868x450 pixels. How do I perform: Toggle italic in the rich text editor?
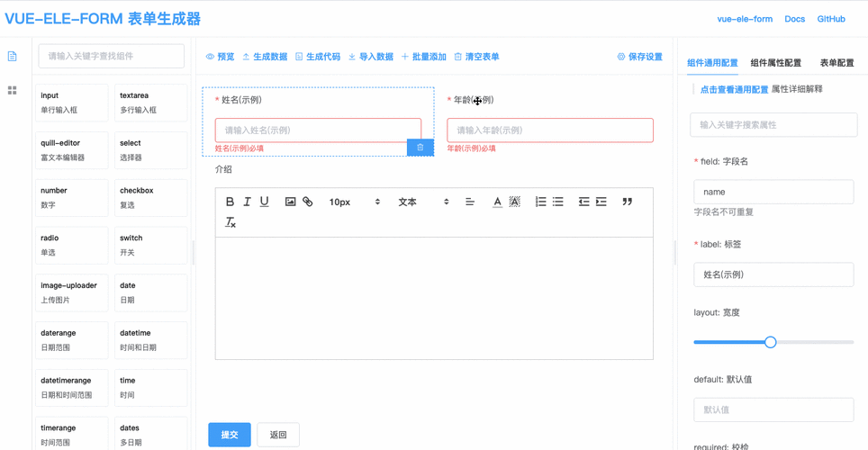(247, 202)
